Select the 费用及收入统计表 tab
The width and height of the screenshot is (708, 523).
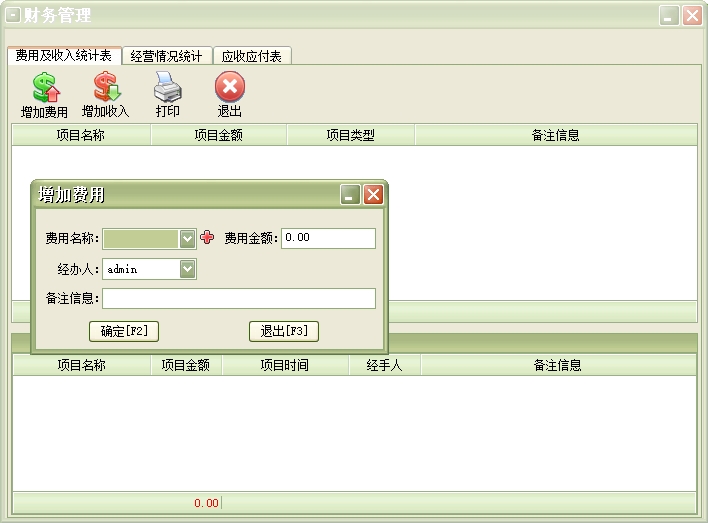64,56
